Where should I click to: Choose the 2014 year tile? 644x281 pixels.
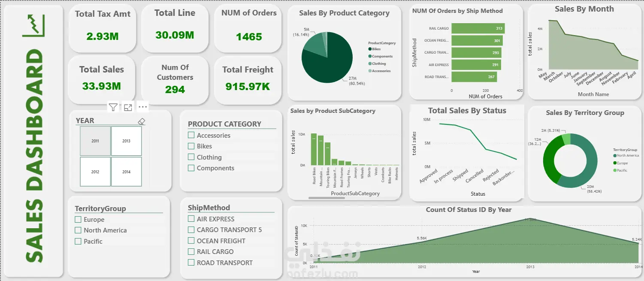coord(126,172)
